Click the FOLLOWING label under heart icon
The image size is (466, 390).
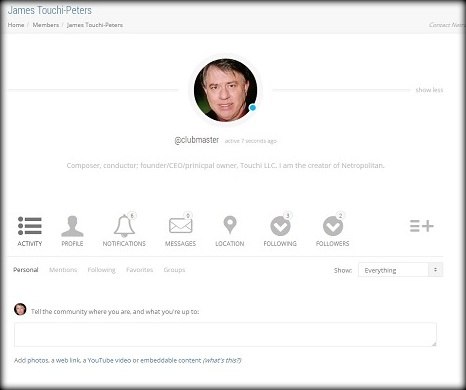tap(280, 244)
